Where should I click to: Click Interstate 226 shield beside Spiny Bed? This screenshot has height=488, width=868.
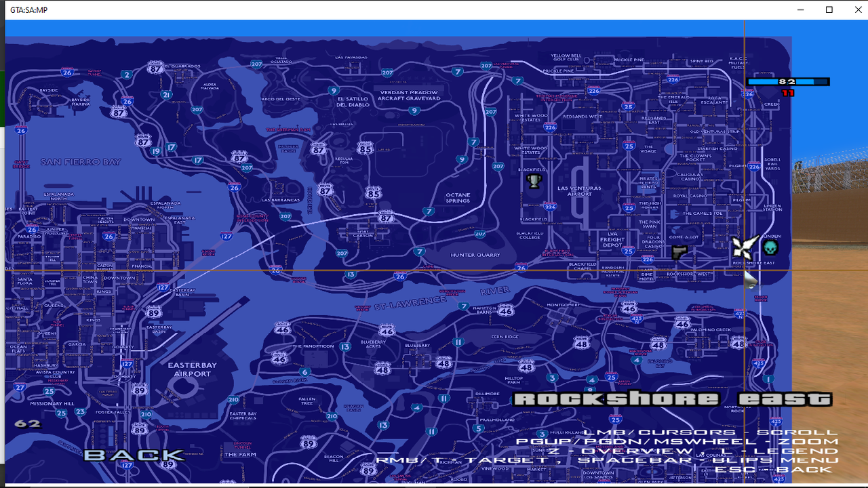673,79
